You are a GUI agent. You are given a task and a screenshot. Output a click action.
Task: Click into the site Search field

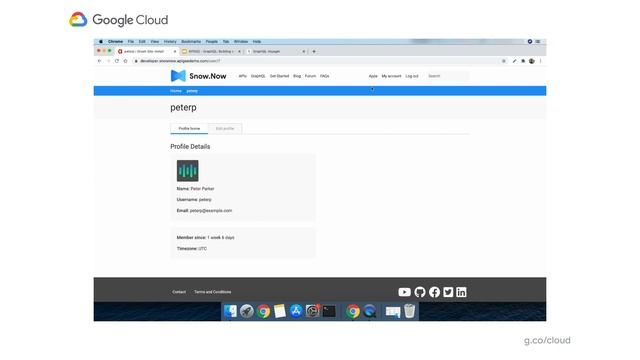click(447, 76)
